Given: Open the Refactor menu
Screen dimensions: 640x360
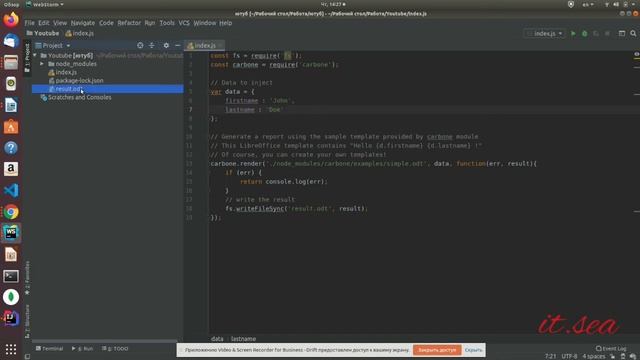Looking at the screenshot, I should click(129, 23).
